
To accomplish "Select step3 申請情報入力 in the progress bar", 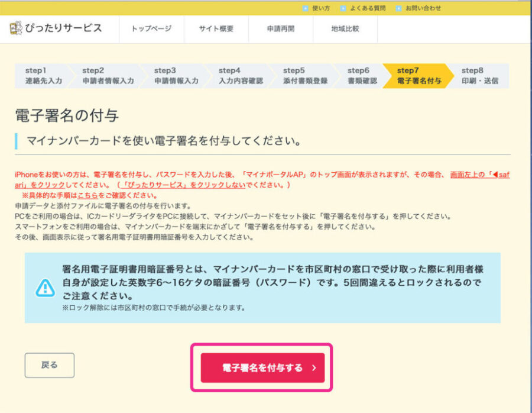I will click(176, 76).
